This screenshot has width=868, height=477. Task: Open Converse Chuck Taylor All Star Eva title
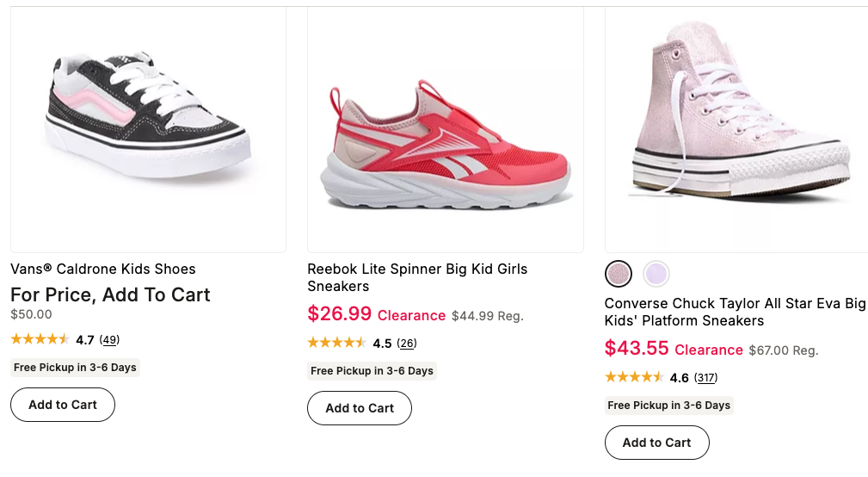[735, 312]
